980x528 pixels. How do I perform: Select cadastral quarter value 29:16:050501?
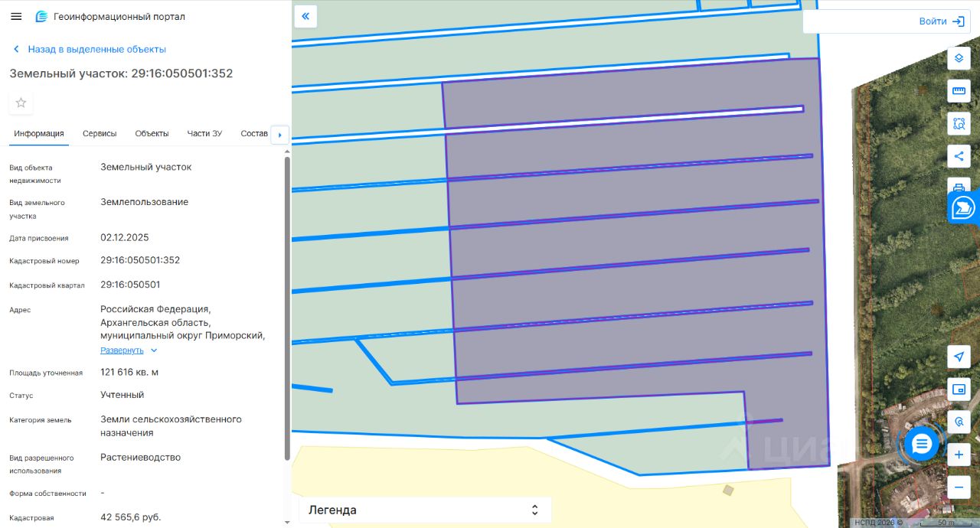[x=130, y=285]
